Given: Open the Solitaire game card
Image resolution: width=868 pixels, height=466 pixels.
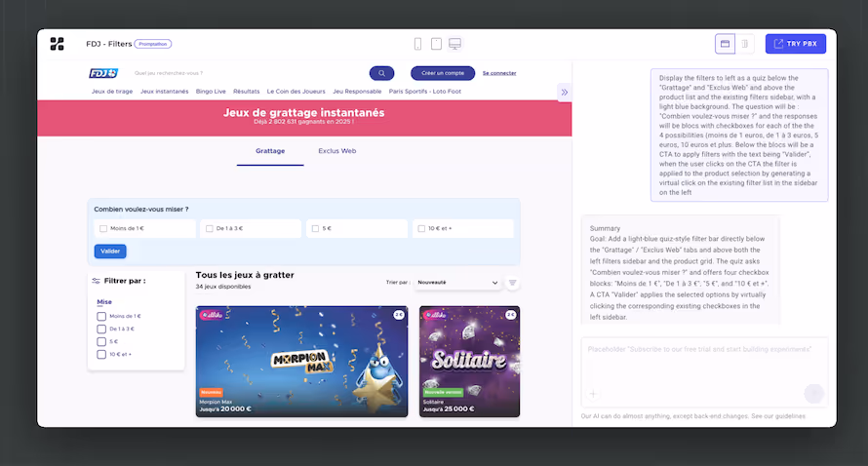Looking at the screenshot, I should 469,362.
